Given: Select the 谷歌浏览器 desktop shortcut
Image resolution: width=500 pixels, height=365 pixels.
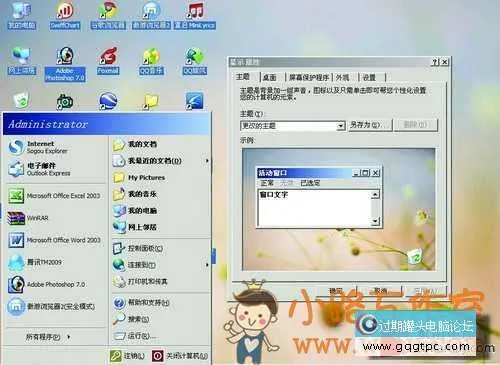Looking at the screenshot, I should [x=108, y=15].
